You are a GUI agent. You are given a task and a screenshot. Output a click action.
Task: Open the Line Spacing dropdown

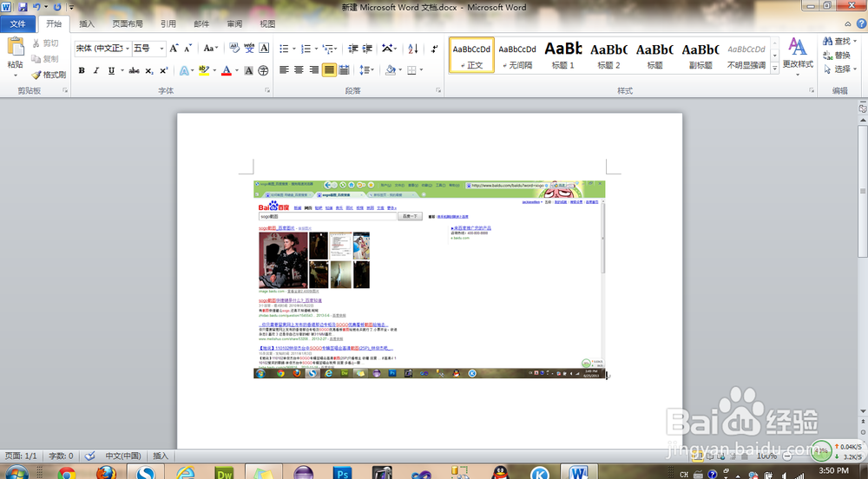(x=366, y=70)
